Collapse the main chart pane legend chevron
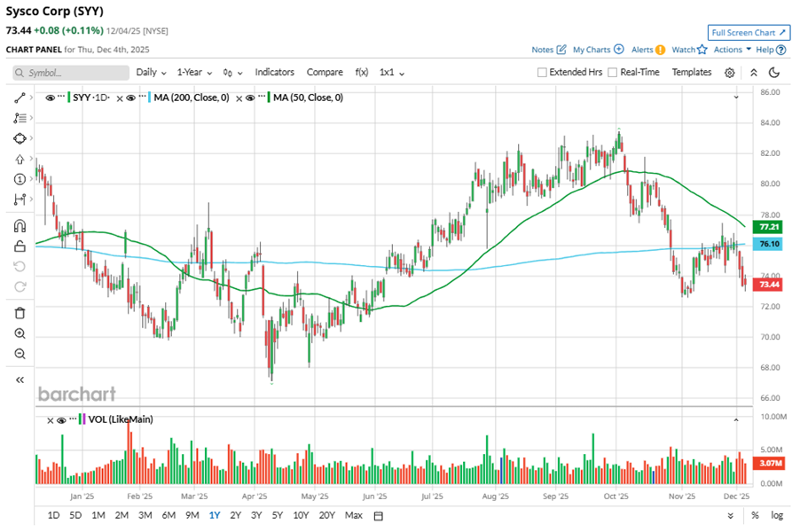 [x=736, y=97]
